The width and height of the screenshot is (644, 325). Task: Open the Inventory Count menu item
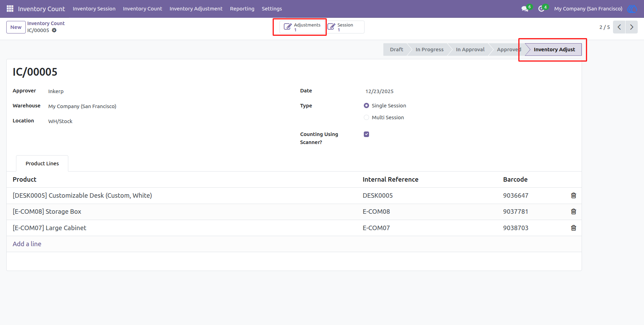pyautogui.click(x=143, y=9)
